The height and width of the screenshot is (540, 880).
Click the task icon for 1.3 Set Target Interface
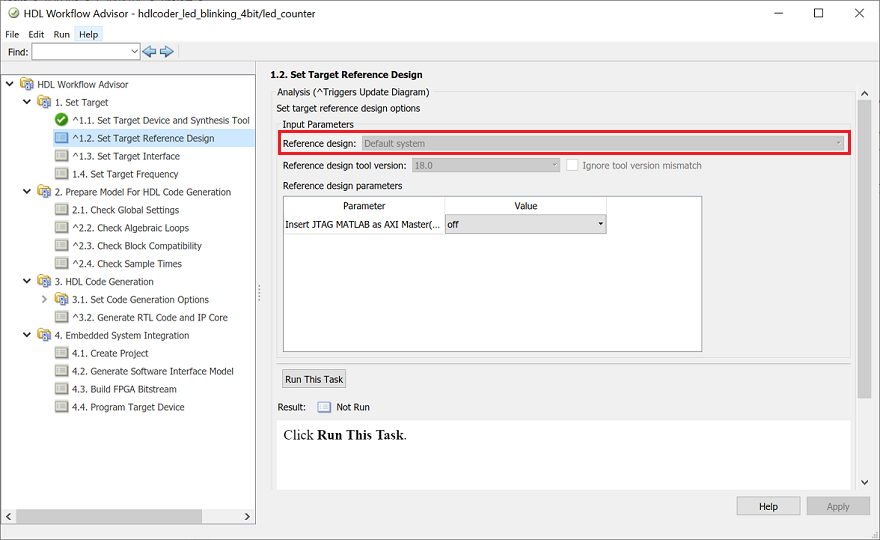(x=62, y=156)
